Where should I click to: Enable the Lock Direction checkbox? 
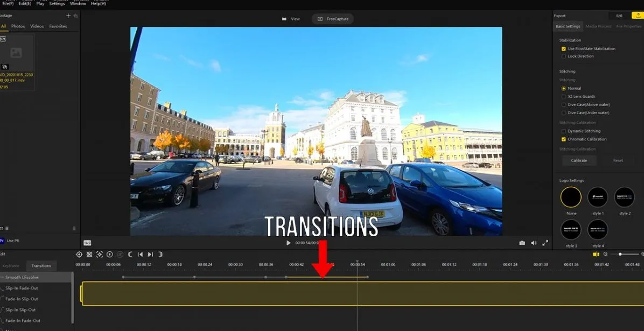563,56
